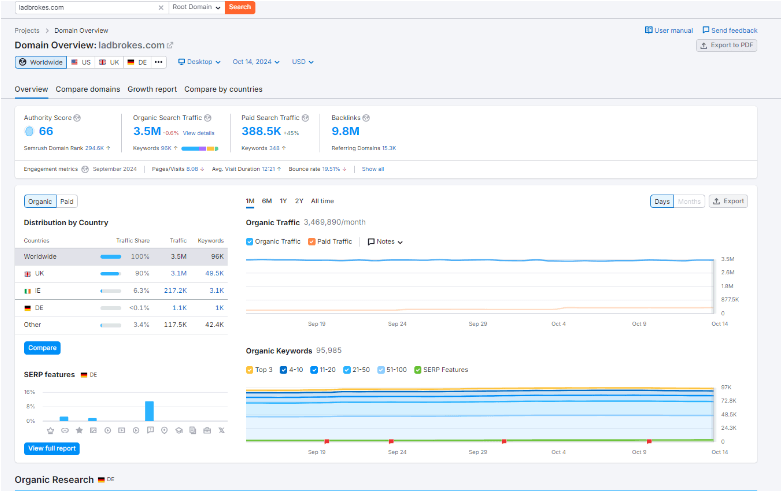Open the Oct 14, 2024 date dropdown
Screen dimensions: 781x492
pos(256,62)
